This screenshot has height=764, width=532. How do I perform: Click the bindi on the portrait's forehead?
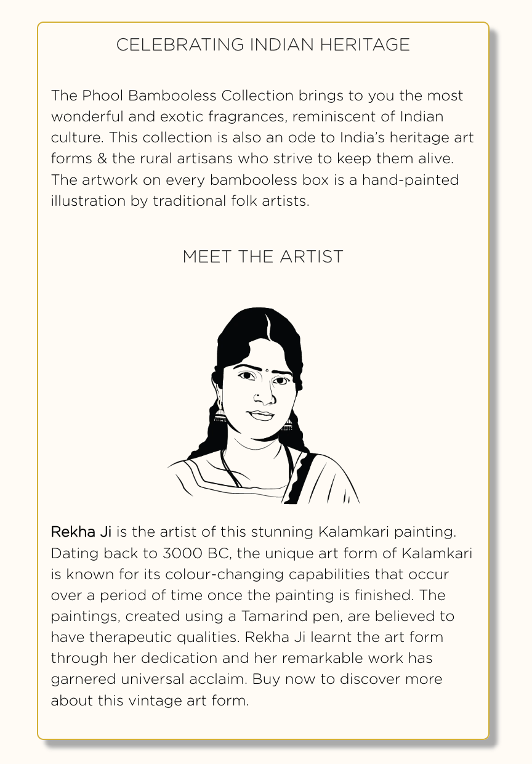[x=267, y=371]
